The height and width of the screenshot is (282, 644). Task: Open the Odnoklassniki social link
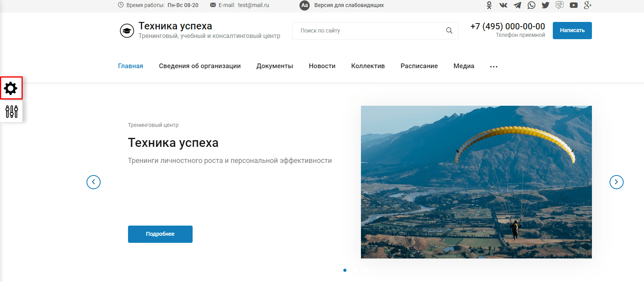[x=489, y=5]
